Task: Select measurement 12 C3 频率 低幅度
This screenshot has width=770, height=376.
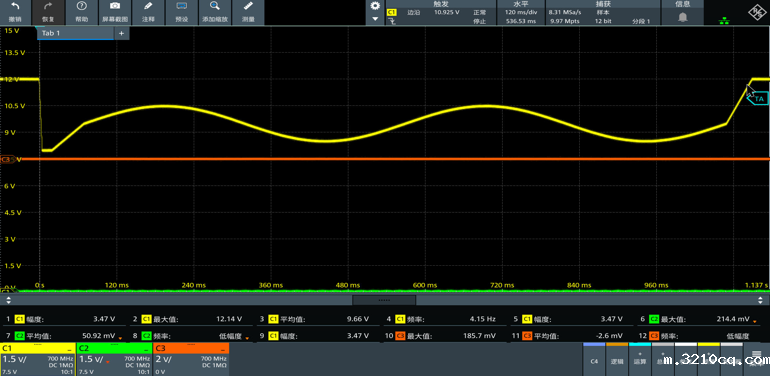Action: [x=698, y=336]
